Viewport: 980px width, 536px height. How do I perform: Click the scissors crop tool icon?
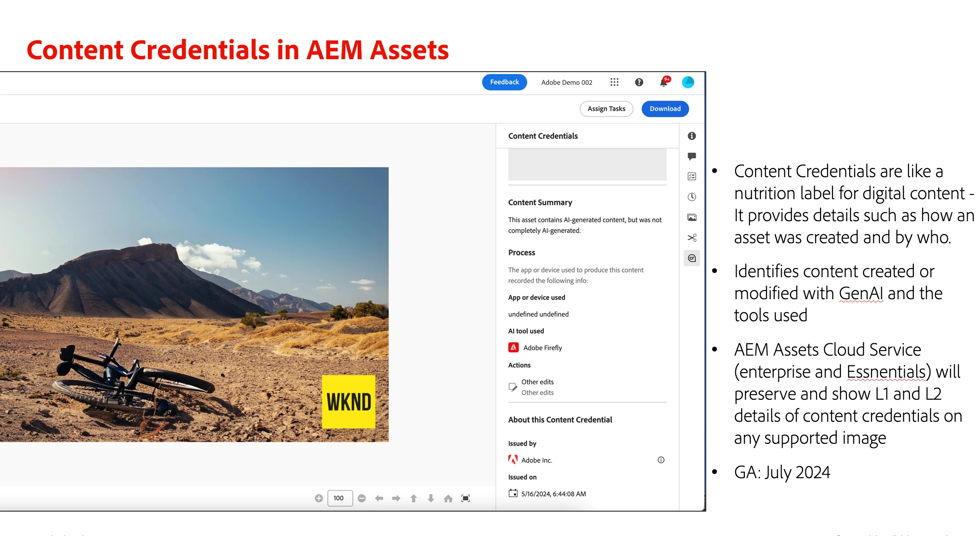click(692, 238)
